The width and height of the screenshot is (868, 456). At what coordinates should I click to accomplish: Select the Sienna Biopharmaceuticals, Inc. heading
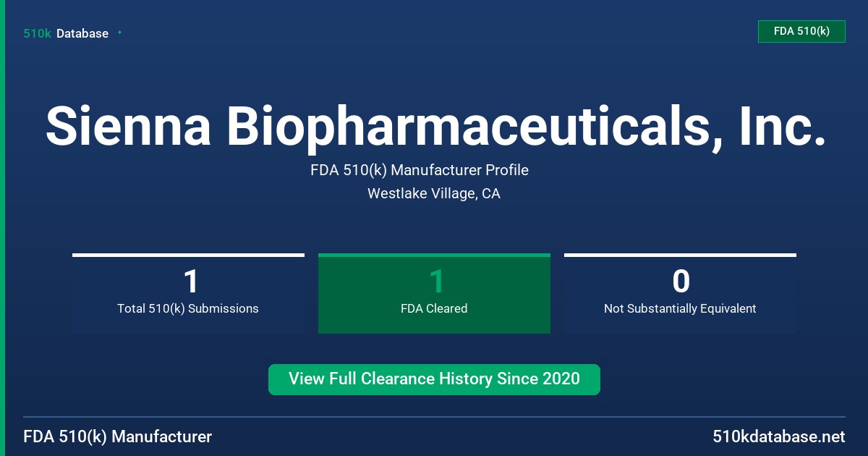coord(435,126)
